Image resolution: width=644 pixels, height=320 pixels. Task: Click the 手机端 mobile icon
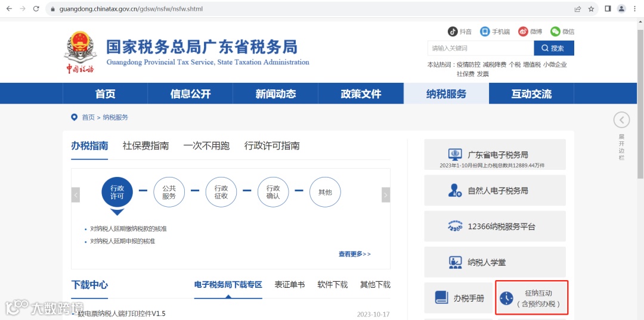[485, 32]
